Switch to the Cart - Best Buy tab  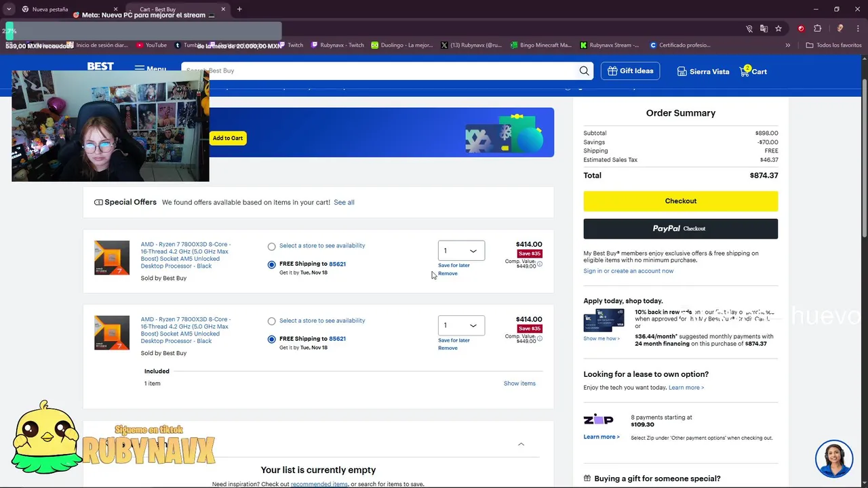click(175, 9)
